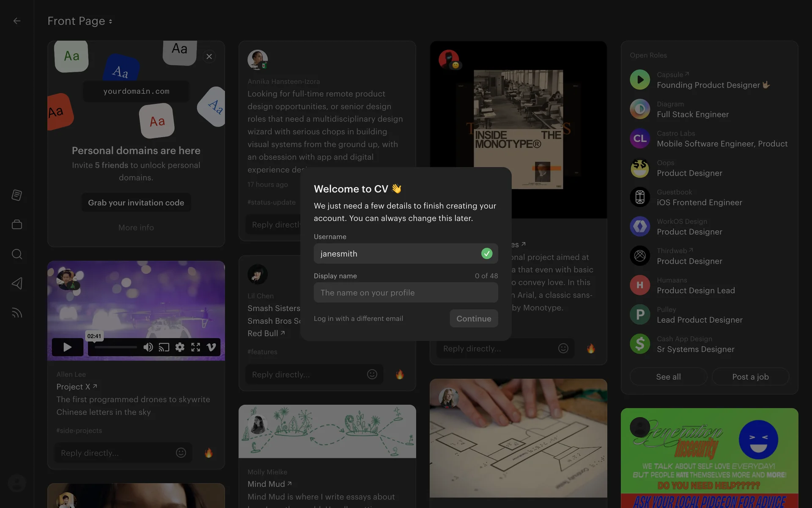Image resolution: width=812 pixels, height=508 pixels.
Task: Dismiss the personal domains card
Action: coord(209,56)
